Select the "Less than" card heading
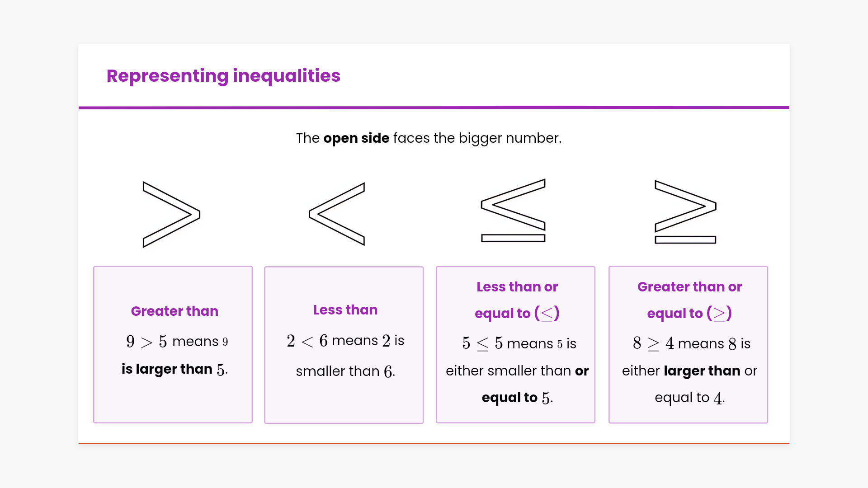 [x=345, y=310]
